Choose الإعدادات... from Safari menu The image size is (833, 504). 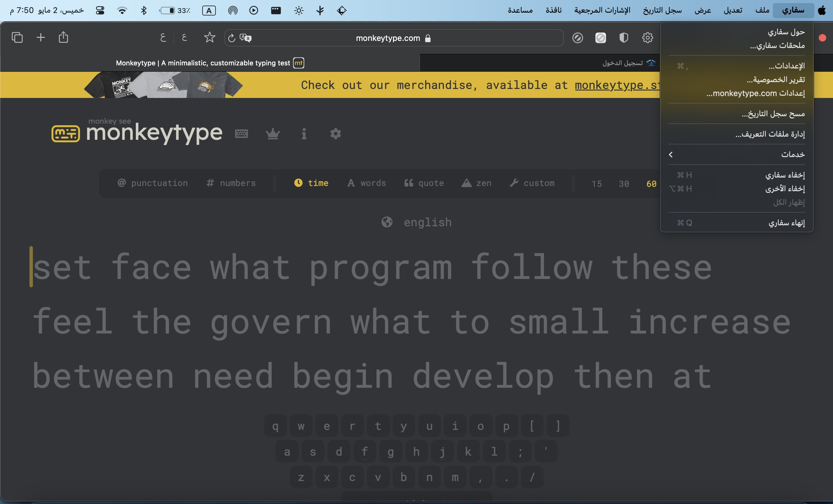tap(786, 66)
